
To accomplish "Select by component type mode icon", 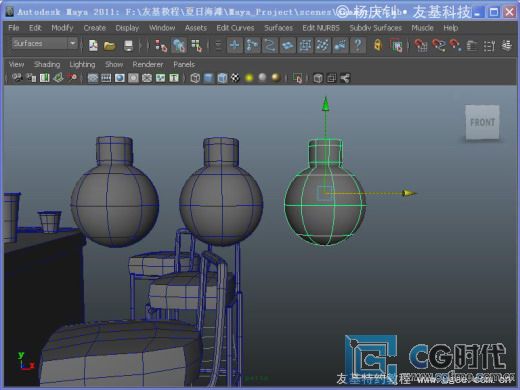I will point(196,46).
